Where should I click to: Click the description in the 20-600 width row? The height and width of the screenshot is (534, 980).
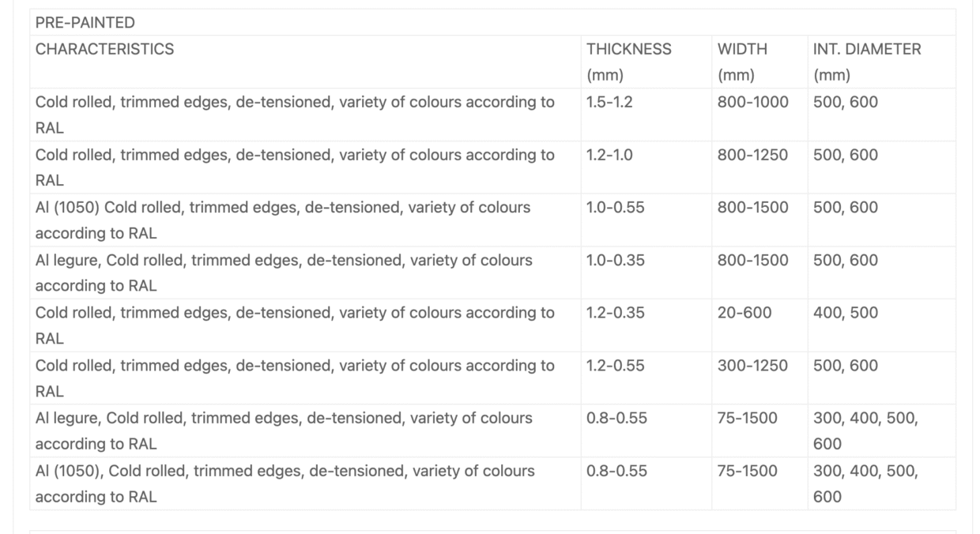[294, 325]
